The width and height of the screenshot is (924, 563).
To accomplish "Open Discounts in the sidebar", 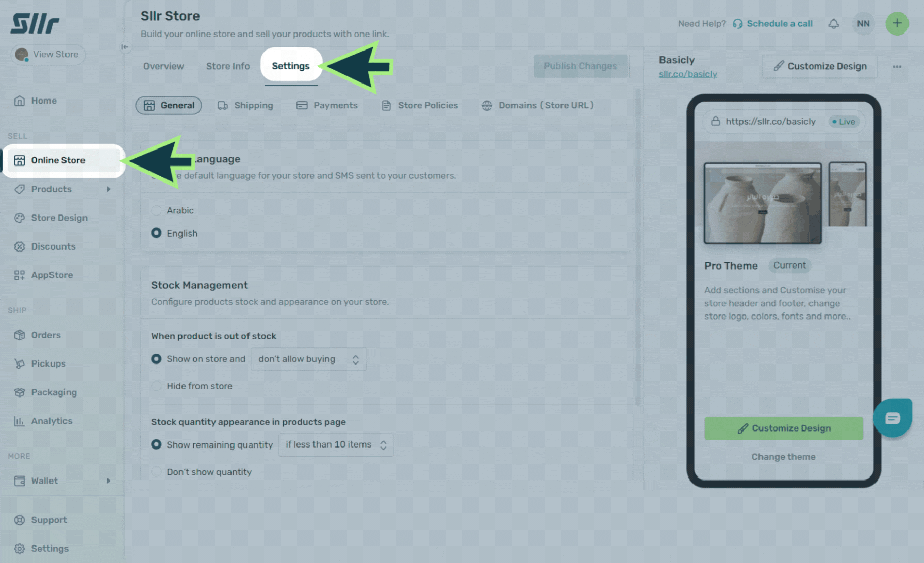I will 53,246.
